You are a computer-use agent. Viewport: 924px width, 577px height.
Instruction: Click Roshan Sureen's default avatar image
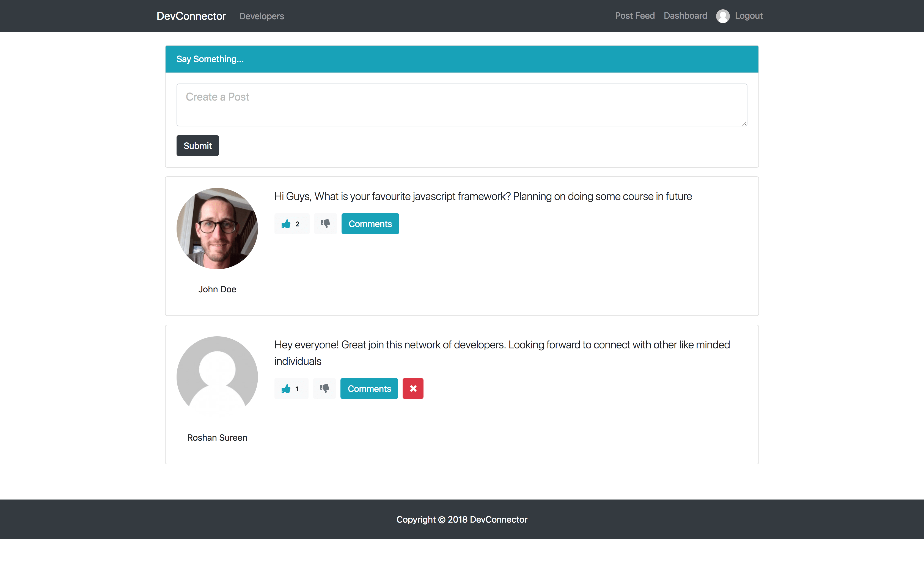coord(217,377)
